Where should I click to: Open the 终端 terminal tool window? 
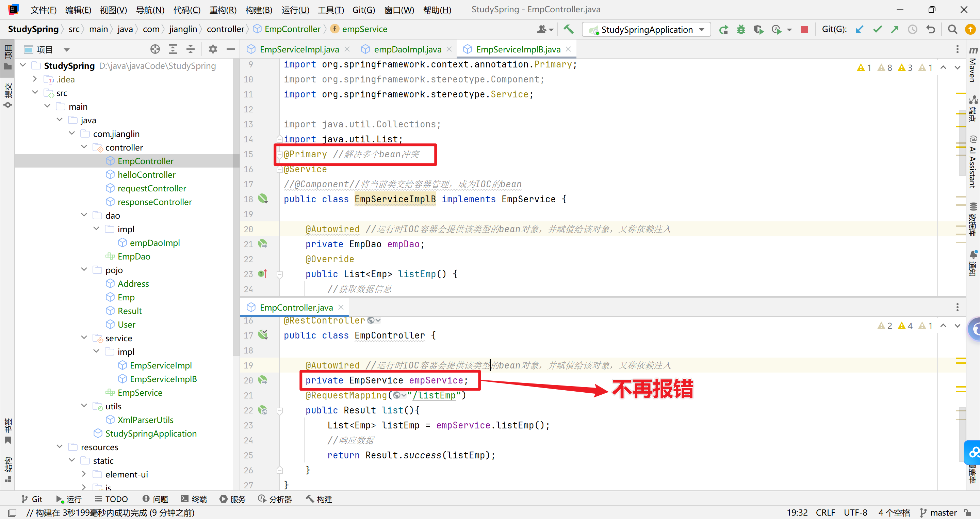(x=194, y=499)
